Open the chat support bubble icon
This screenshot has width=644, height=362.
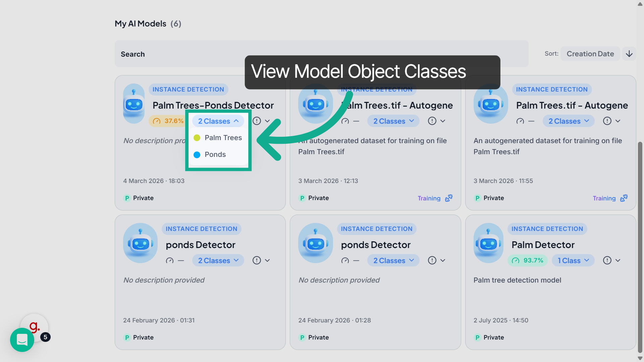point(22,340)
